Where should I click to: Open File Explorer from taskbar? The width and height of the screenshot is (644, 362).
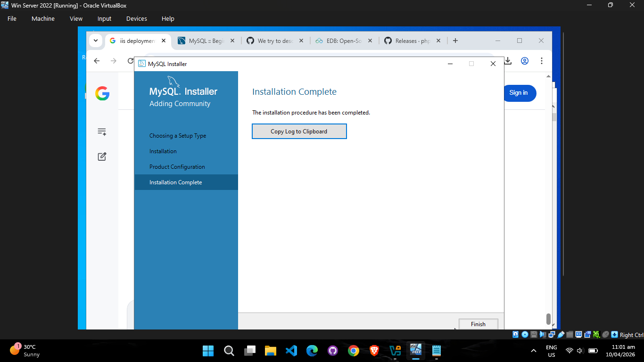271,351
